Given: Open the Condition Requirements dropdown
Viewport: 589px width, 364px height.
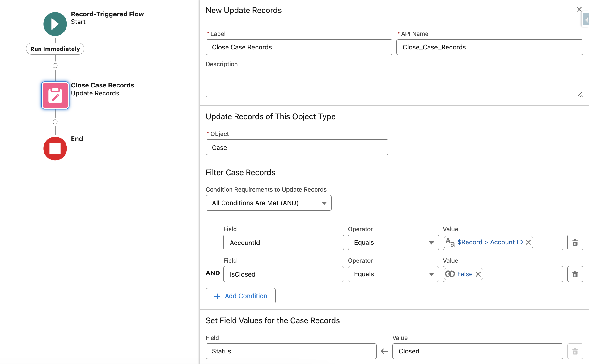Looking at the screenshot, I should pos(268,203).
